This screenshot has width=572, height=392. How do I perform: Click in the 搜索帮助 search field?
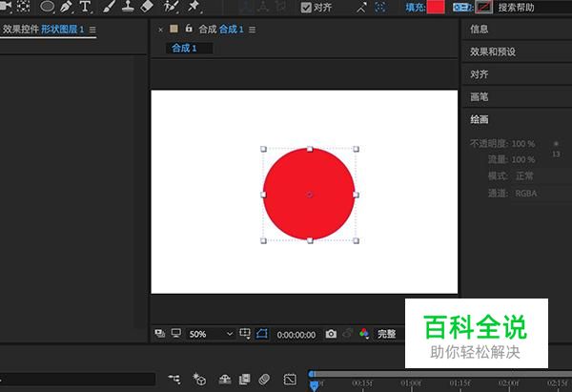pyautogui.click(x=533, y=8)
